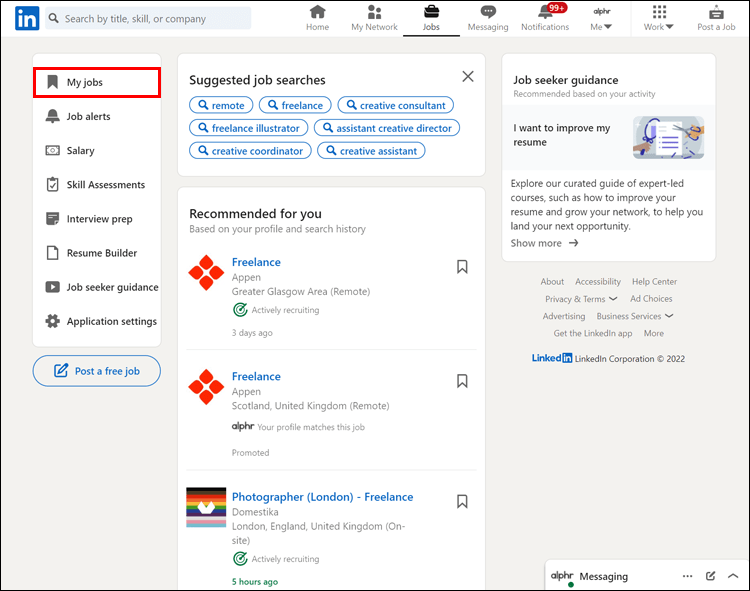
Task: Expand the Me profile dropdown
Action: (x=602, y=19)
